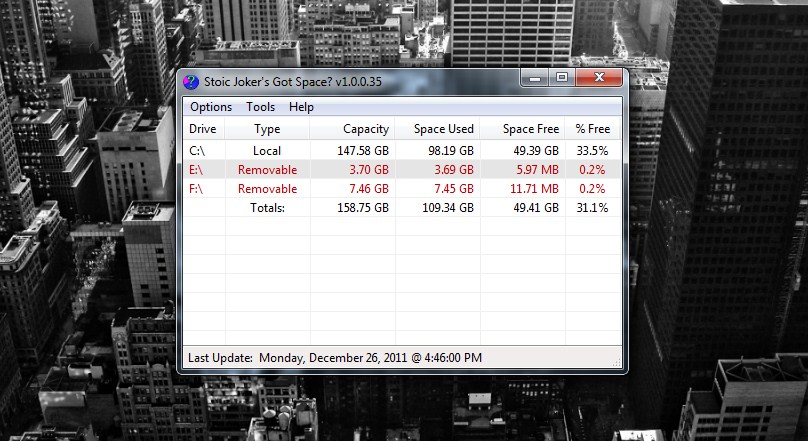Viewport: 808px width, 441px height.
Task: Click the 3.70 GB capacity value
Action: click(x=369, y=169)
